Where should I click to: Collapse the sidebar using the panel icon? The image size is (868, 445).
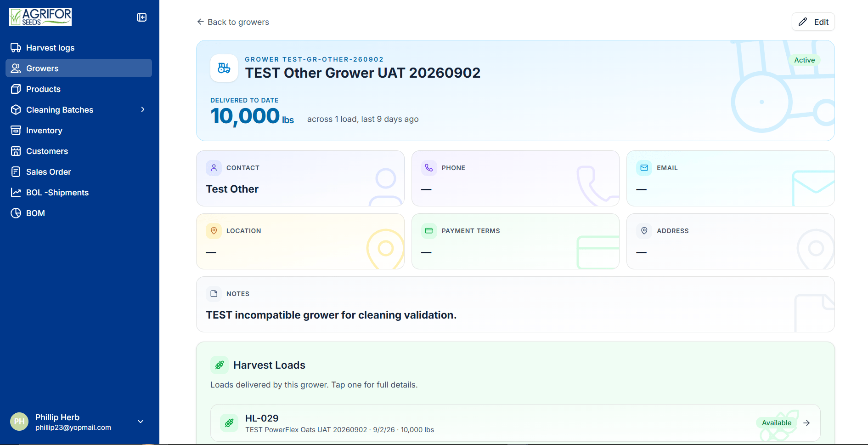click(x=141, y=17)
